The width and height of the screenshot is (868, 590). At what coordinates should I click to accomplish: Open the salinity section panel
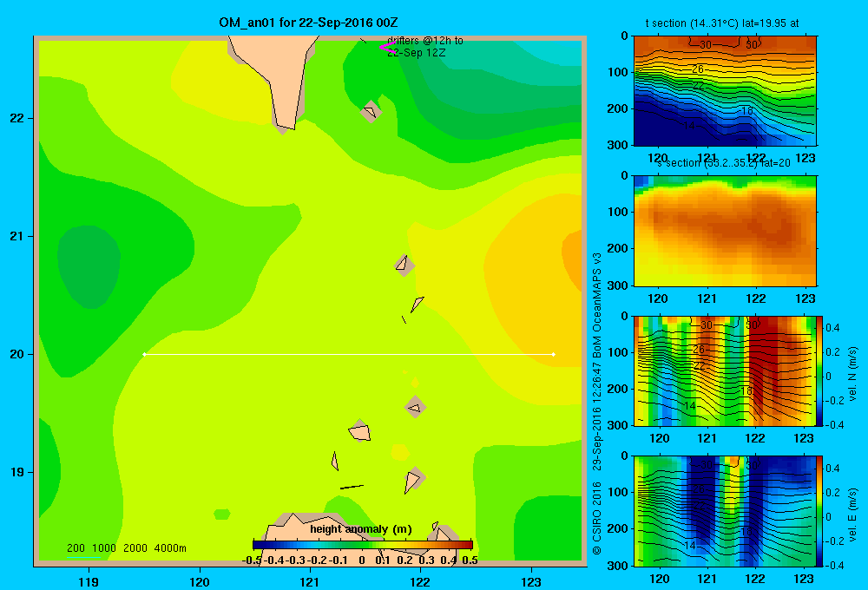725,231
